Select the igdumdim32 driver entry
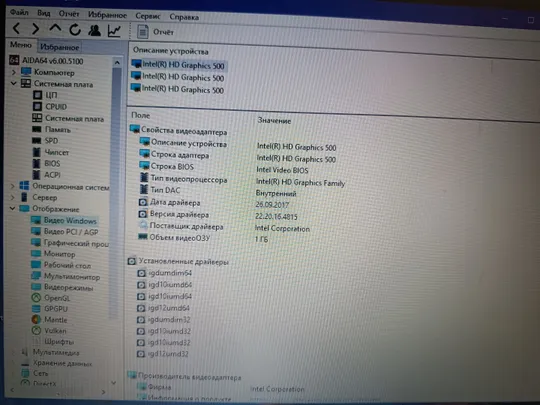The image size is (540, 405). point(164,320)
